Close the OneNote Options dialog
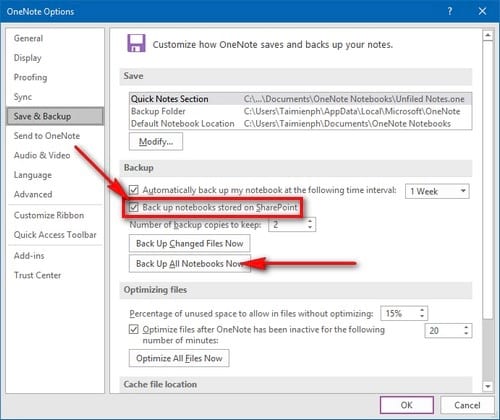 pyautogui.click(x=482, y=11)
